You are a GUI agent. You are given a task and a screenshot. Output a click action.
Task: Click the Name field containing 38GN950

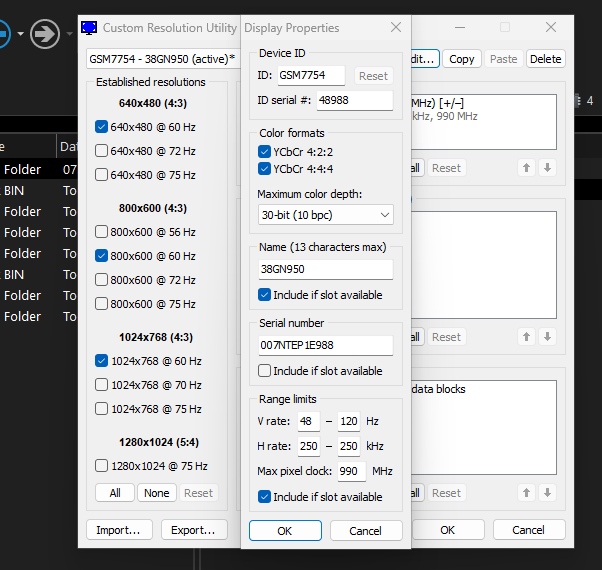point(325,269)
